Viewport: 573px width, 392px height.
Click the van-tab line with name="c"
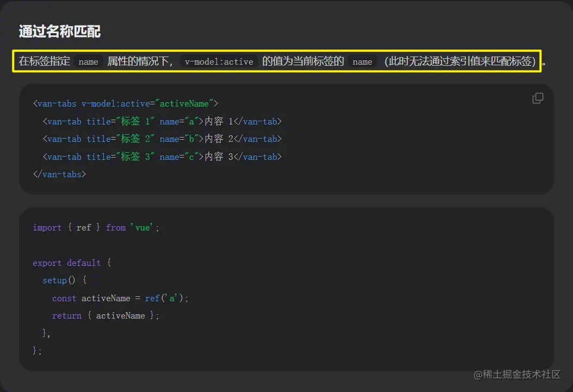(x=162, y=157)
